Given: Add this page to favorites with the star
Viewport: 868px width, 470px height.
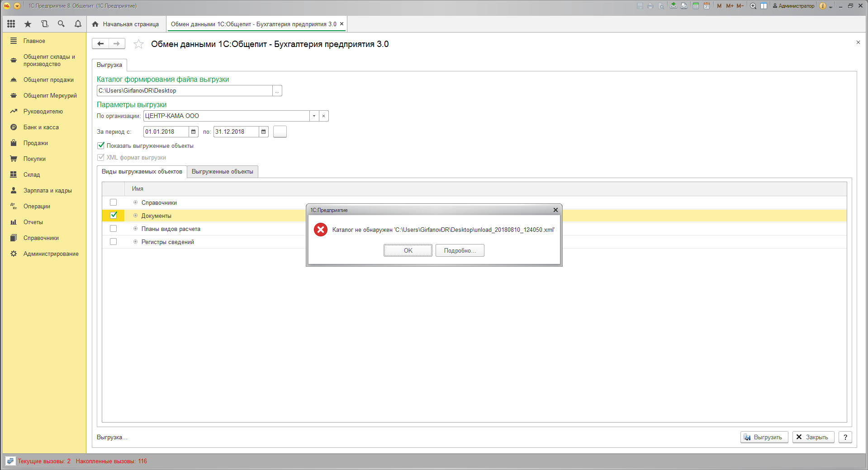Looking at the screenshot, I should click(138, 44).
